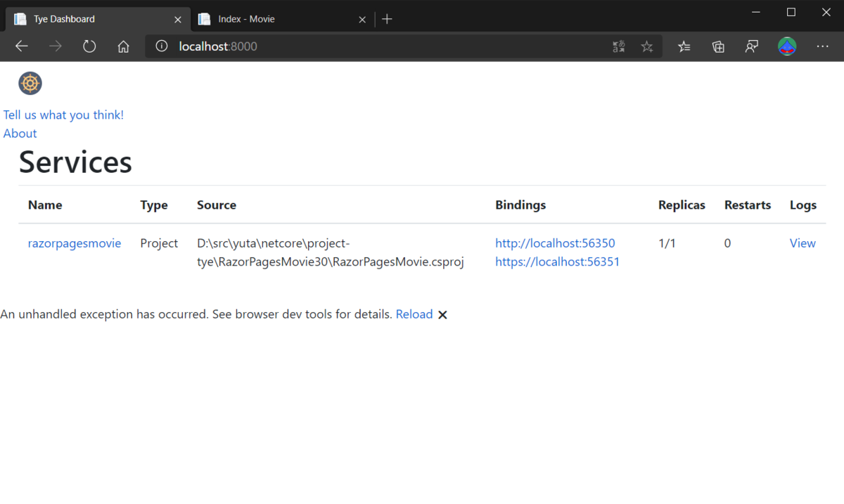
Task: View site information icon in address bar
Action: click(162, 46)
